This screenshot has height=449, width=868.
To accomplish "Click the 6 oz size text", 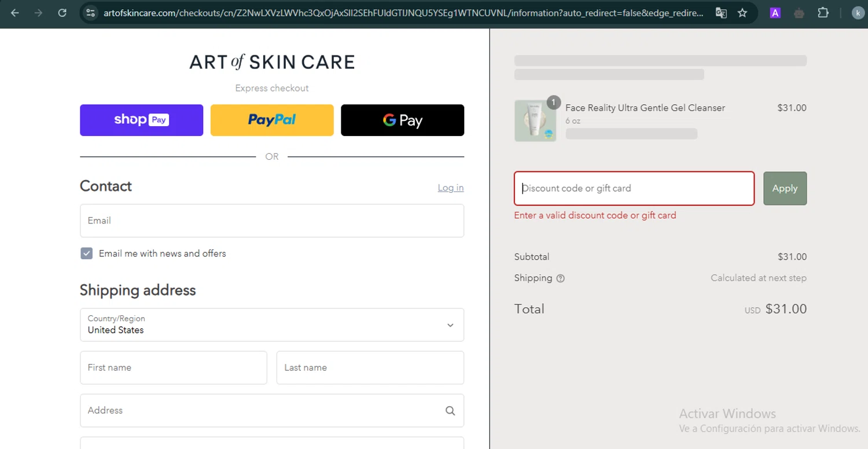I will pyautogui.click(x=573, y=121).
